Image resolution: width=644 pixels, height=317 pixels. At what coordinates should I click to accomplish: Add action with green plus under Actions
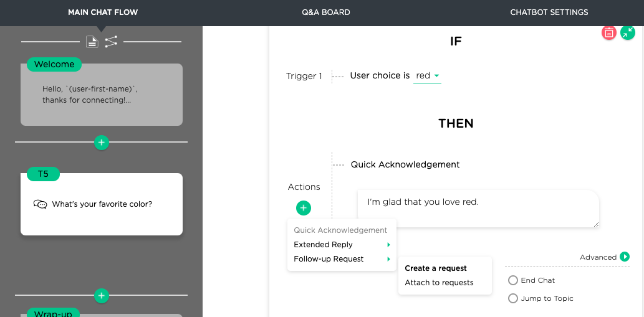[304, 208]
